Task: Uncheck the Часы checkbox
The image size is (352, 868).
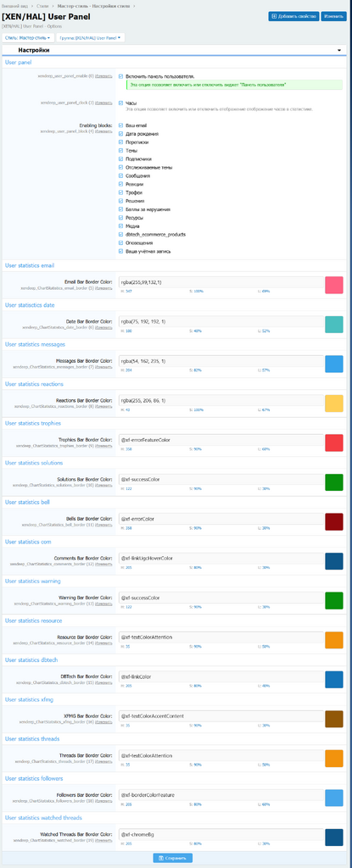Action: click(x=121, y=103)
